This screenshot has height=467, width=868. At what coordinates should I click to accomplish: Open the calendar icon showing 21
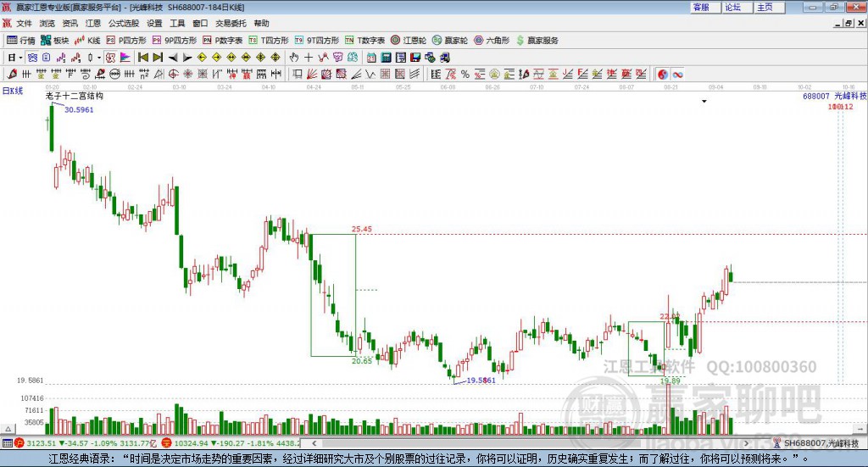coord(371,58)
